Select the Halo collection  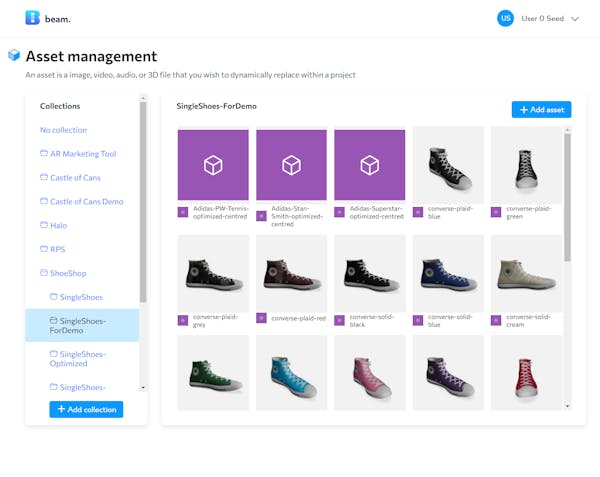54,225
